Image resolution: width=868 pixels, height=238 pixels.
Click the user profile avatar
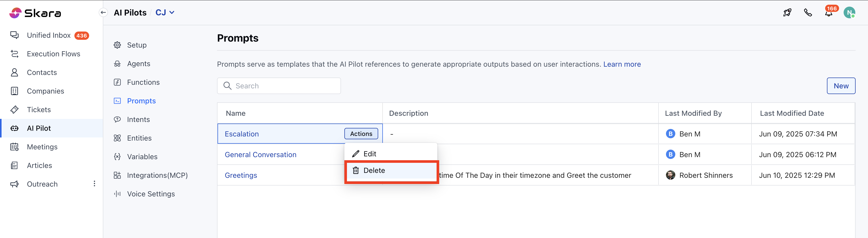[x=849, y=13]
